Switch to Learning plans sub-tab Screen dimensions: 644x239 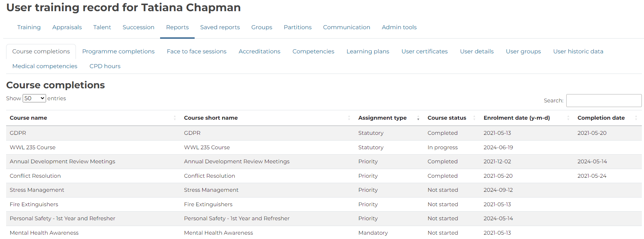(x=368, y=52)
